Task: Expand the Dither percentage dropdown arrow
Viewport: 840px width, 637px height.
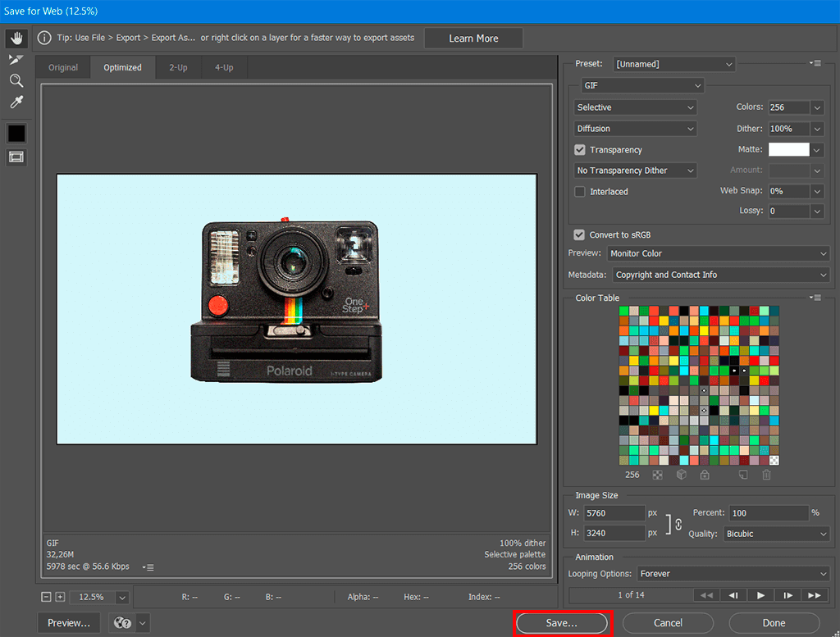Action: click(x=817, y=129)
